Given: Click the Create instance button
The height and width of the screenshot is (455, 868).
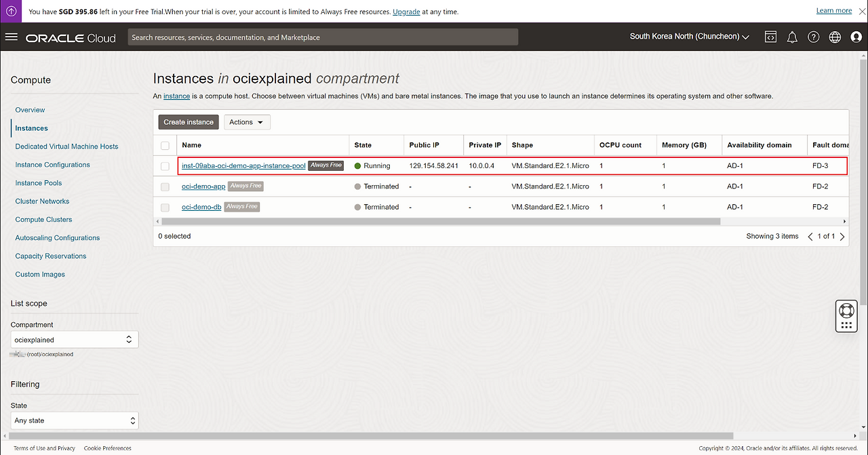Looking at the screenshot, I should [x=189, y=122].
